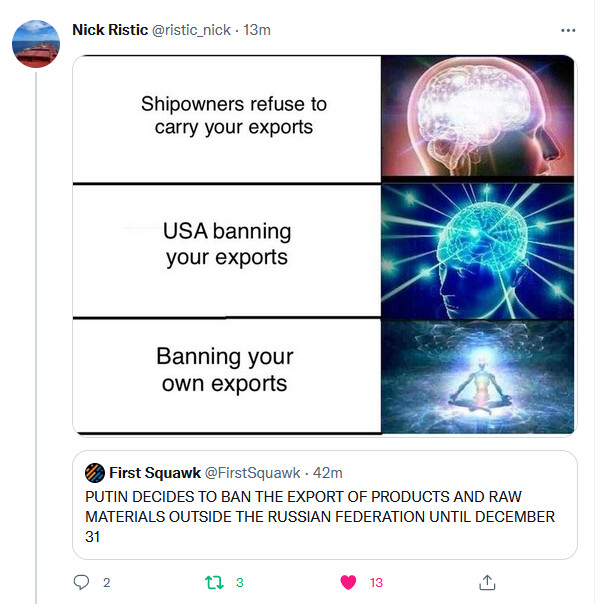
Task: Open the 42m quoted tweet timestamp
Action: pos(327,473)
